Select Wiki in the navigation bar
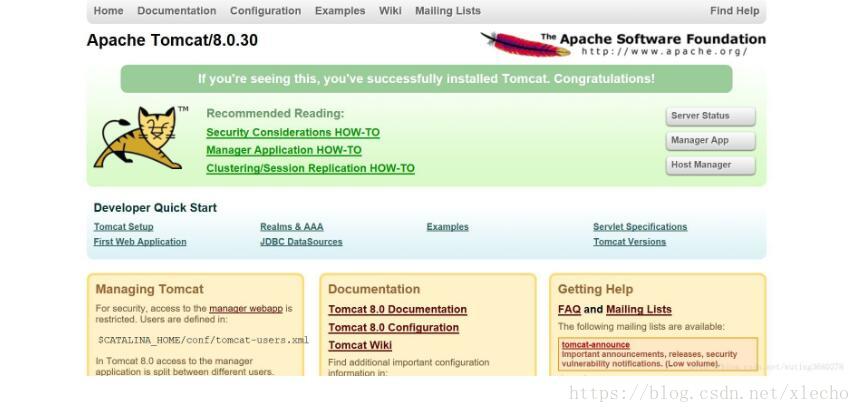Viewport: 860px width, 413px height. point(390,11)
